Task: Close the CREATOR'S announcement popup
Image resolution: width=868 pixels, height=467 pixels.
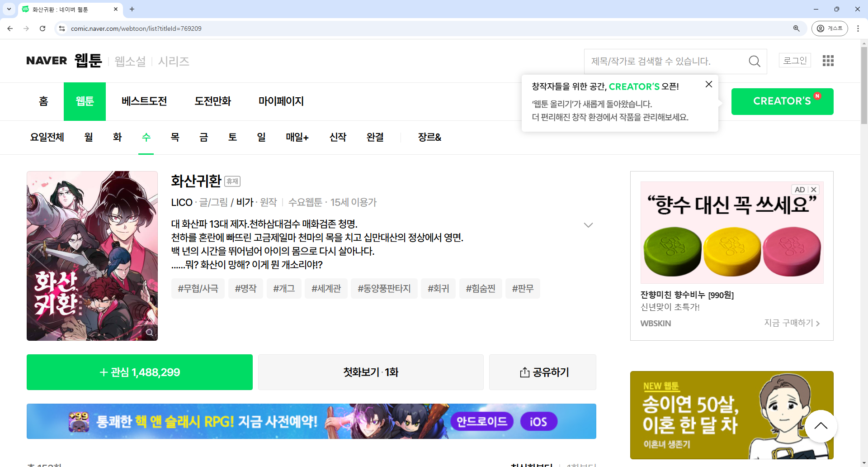Action: pos(709,84)
